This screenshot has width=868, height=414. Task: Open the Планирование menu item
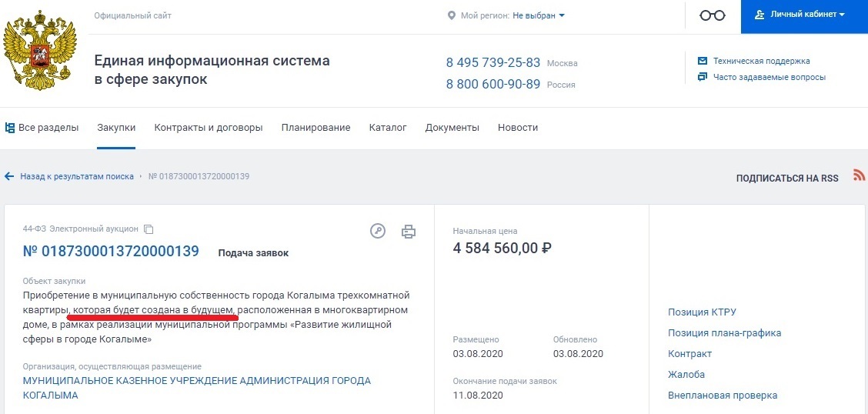pos(315,128)
